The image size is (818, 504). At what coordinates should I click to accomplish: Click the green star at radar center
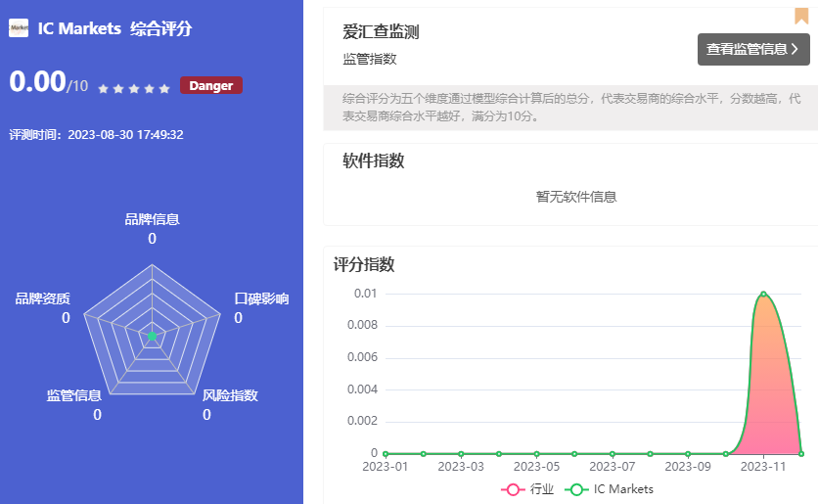(x=152, y=336)
